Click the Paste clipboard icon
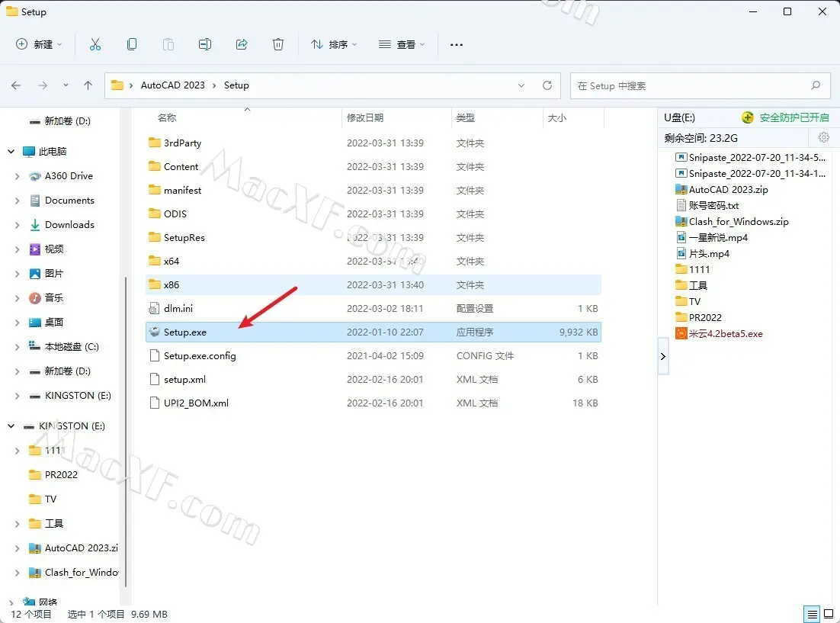The width and height of the screenshot is (840, 623). [x=168, y=44]
